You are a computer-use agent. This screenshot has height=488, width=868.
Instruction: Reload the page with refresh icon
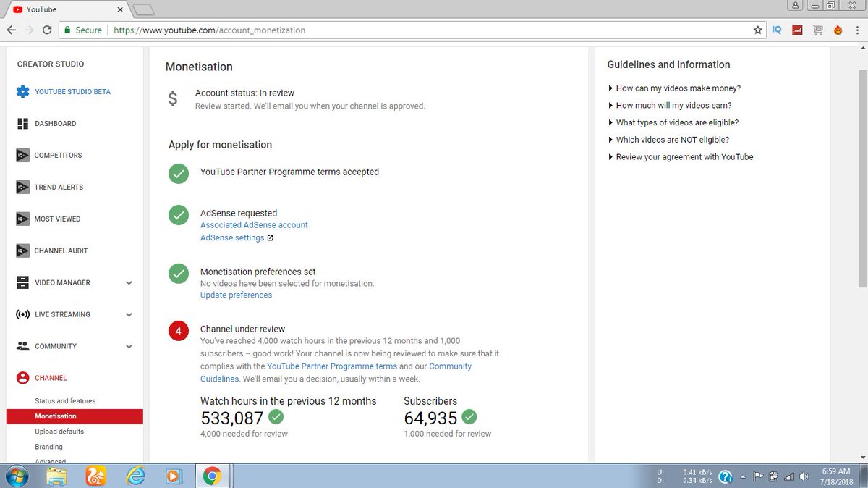(x=47, y=30)
